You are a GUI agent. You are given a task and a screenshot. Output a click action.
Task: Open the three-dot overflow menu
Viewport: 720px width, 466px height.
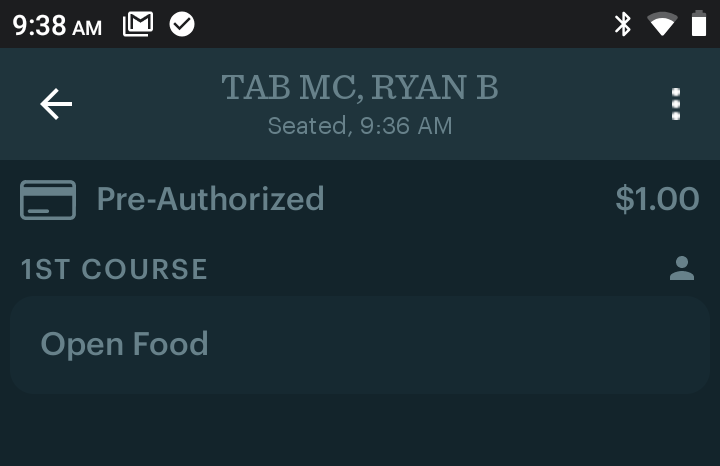pos(676,104)
